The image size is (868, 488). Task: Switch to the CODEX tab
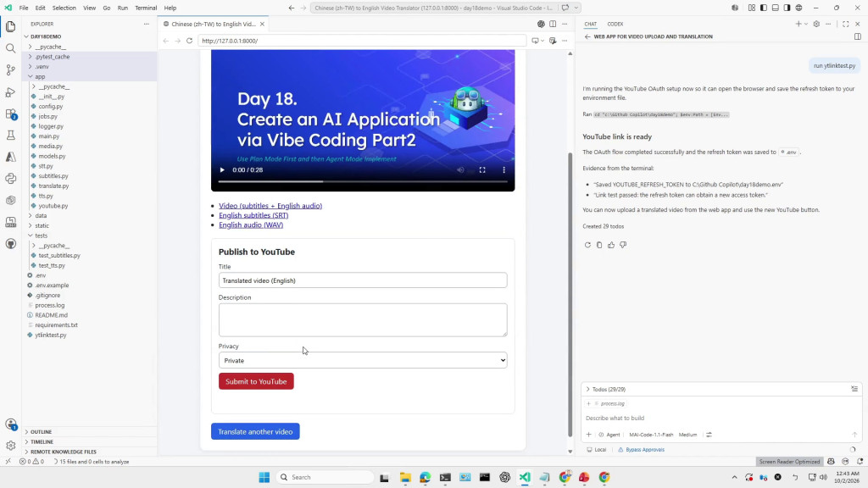pyautogui.click(x=615, y=24)
